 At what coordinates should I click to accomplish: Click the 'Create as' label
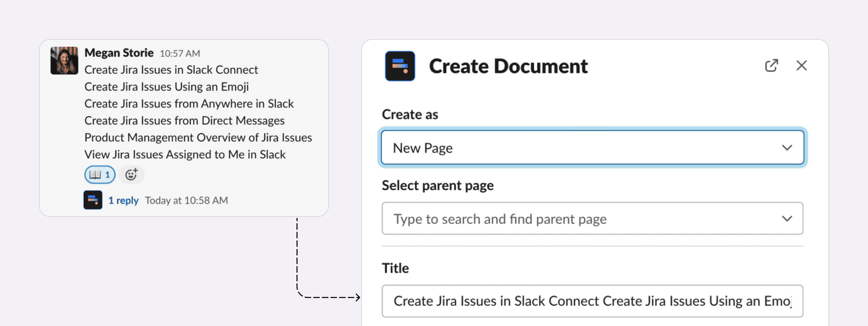pos(410,114)
